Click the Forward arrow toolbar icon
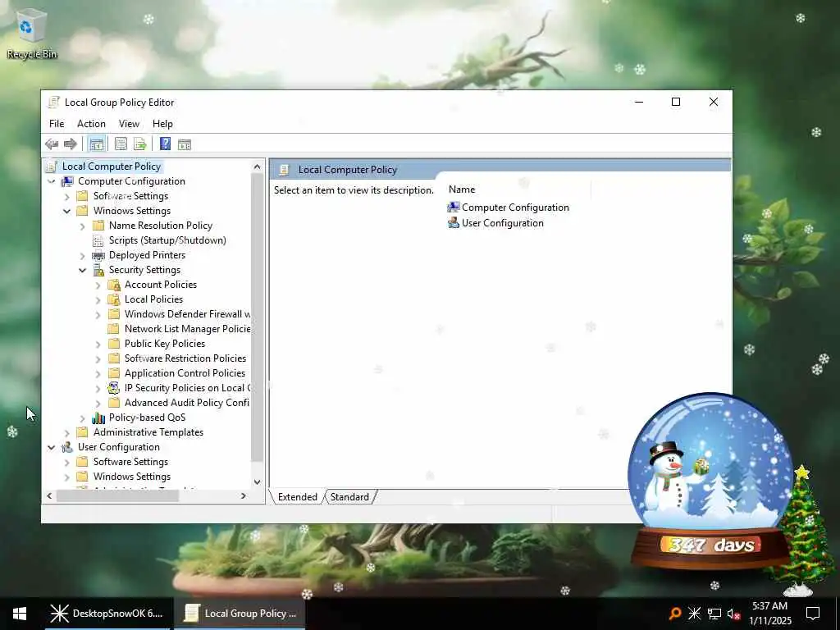 (x=71, y=144)
